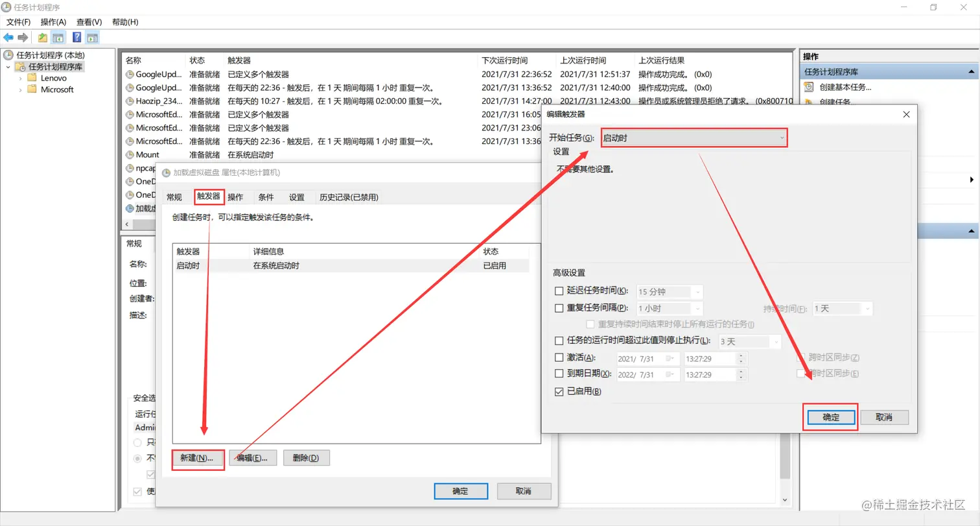980x526 pixels.
Task: Collapse the 任务计划程序库 tree node
Action: [x=8, y=67]
